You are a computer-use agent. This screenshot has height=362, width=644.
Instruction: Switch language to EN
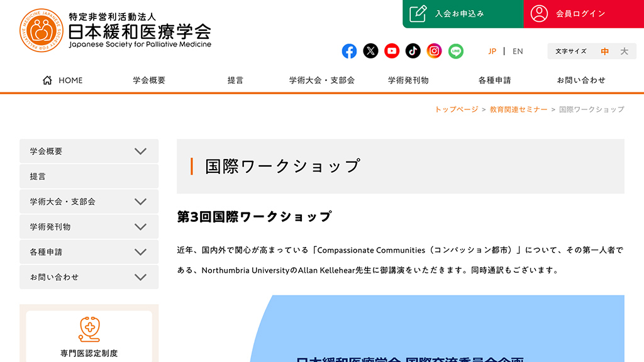click(x=518, y=52)
